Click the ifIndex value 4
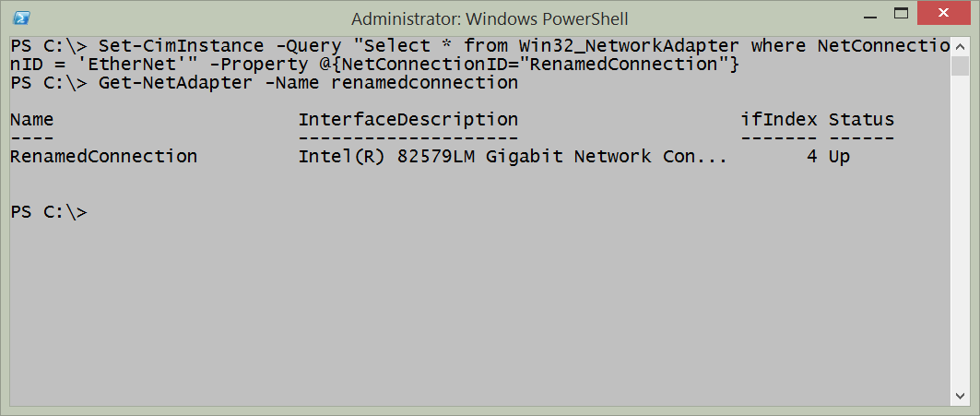The image size is (980, 416). pyautogui.click(x=811, y=157)
